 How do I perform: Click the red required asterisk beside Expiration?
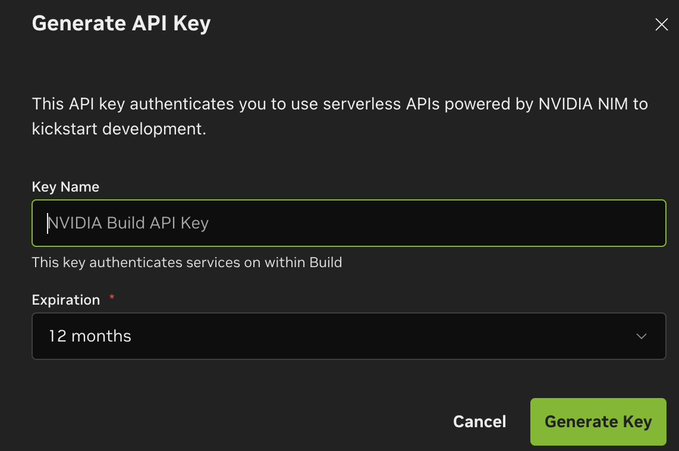coord(112,297)
